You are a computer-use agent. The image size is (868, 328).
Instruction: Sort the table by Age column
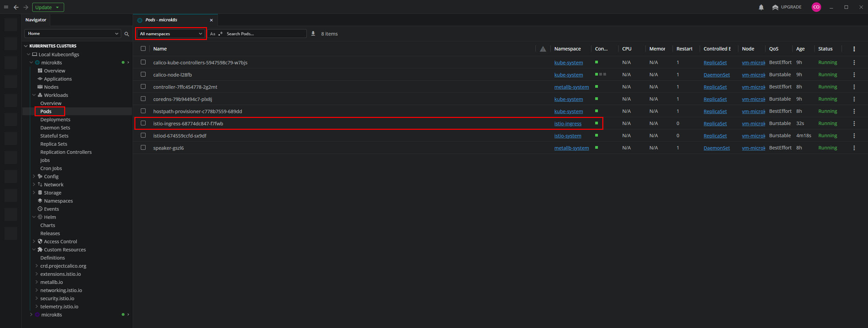click(x=800, y=49)
